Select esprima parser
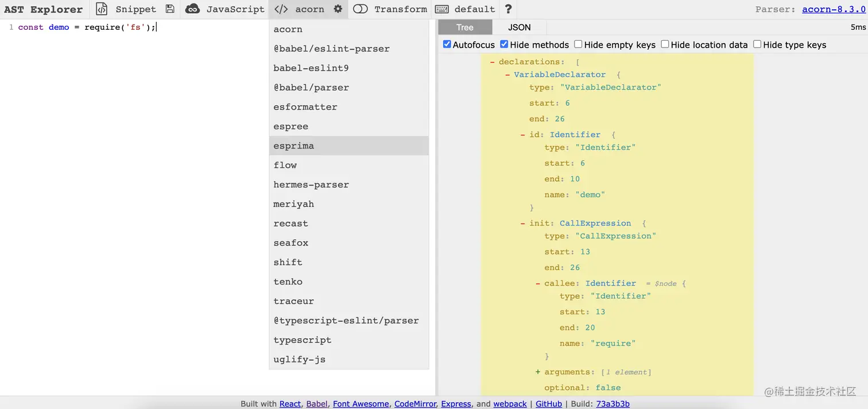This screenshot has height=409, width=868. [x=349, y=146]
